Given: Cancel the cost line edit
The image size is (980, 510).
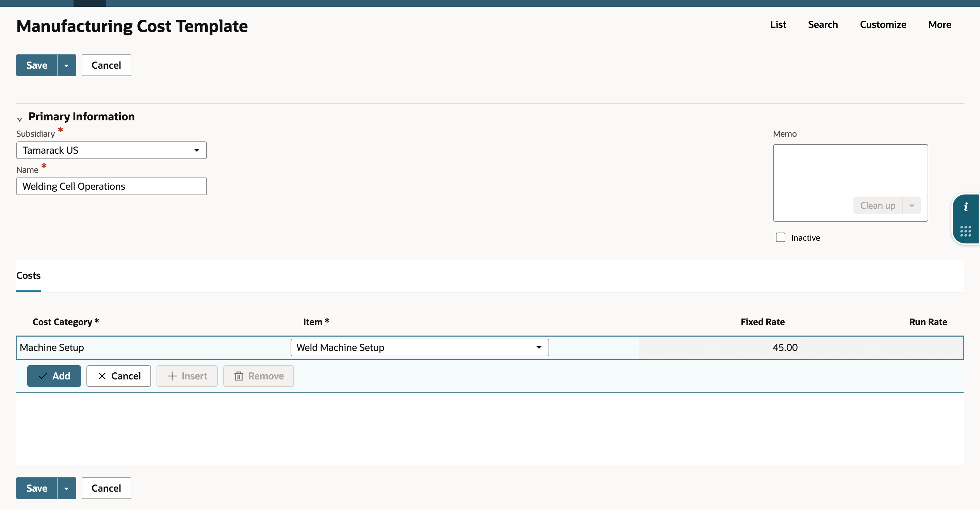Looking at the screenshot, I should [x=119, y=376].
